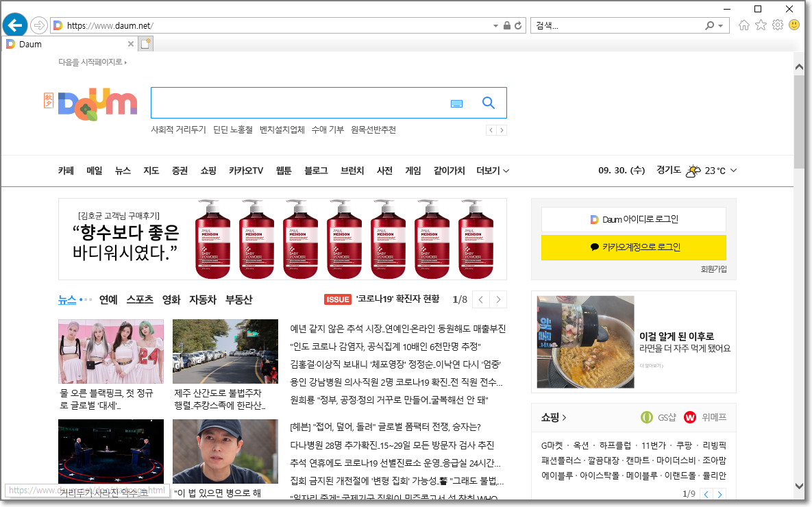This screenshot has width=812, height=507.
Task: Open the 쇼핑 section header link
Action: tap(554, 417)
